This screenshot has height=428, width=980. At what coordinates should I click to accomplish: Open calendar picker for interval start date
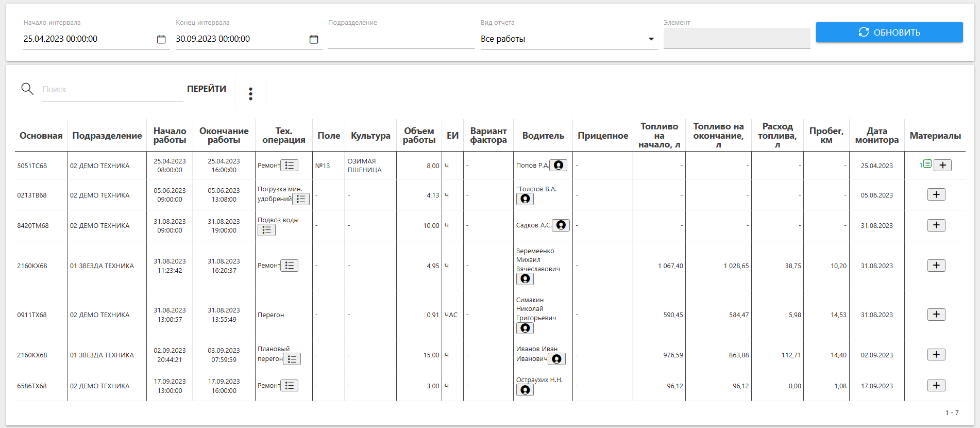pyautogui.click(x=161, y=39)
